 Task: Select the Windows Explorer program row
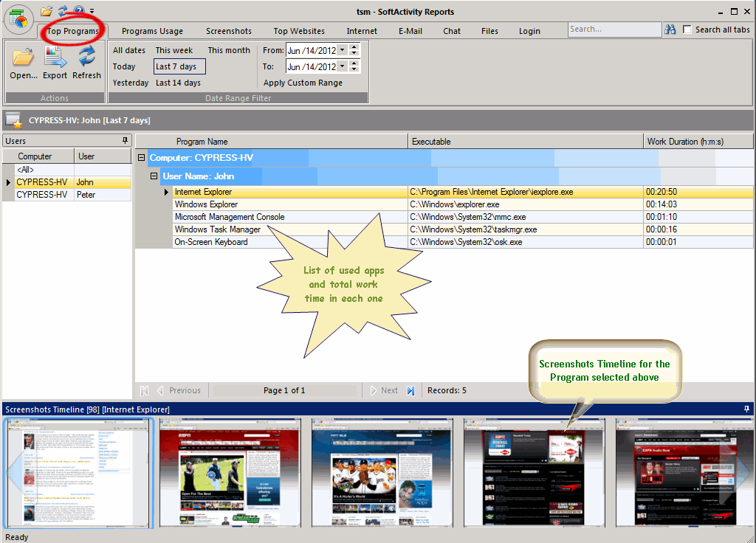463,204
